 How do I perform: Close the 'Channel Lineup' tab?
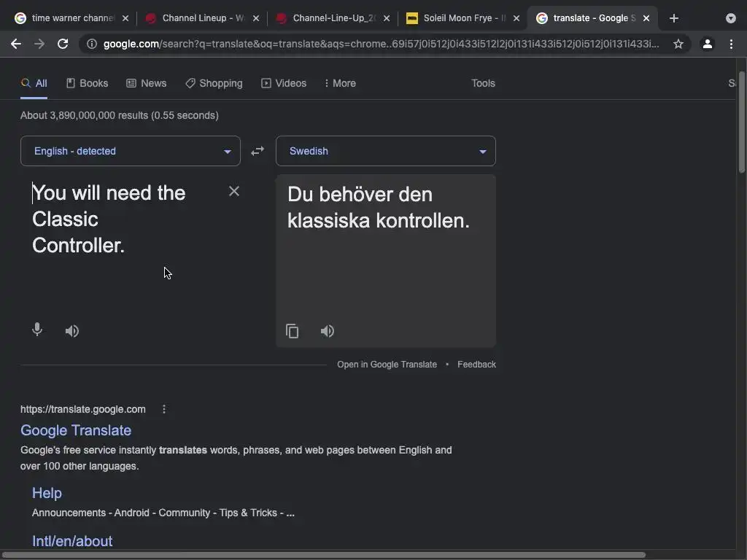256,18
